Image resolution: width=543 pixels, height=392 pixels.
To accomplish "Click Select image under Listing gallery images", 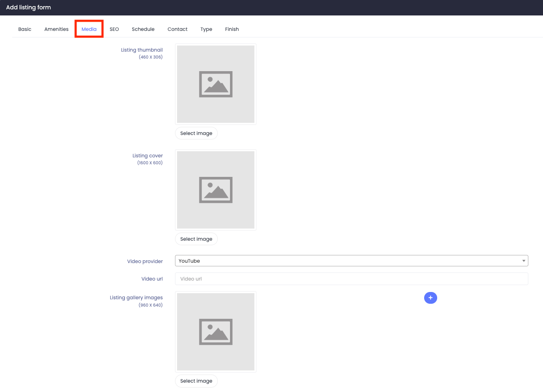I will (196, 381).
